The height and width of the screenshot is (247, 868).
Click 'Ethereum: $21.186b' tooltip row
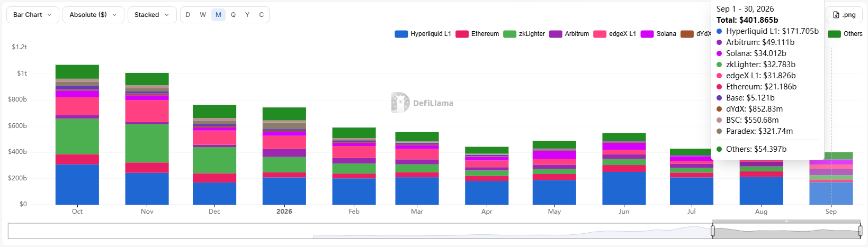756,87
